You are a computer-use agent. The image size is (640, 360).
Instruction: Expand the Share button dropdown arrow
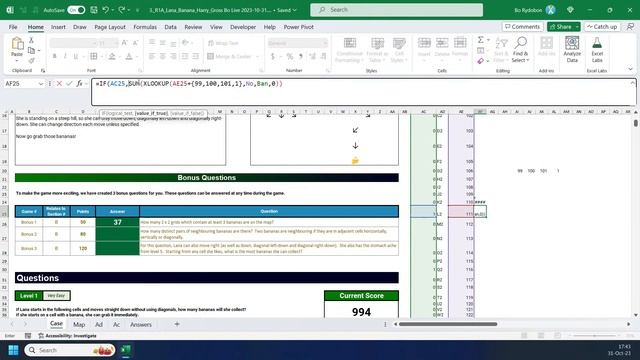577,27
